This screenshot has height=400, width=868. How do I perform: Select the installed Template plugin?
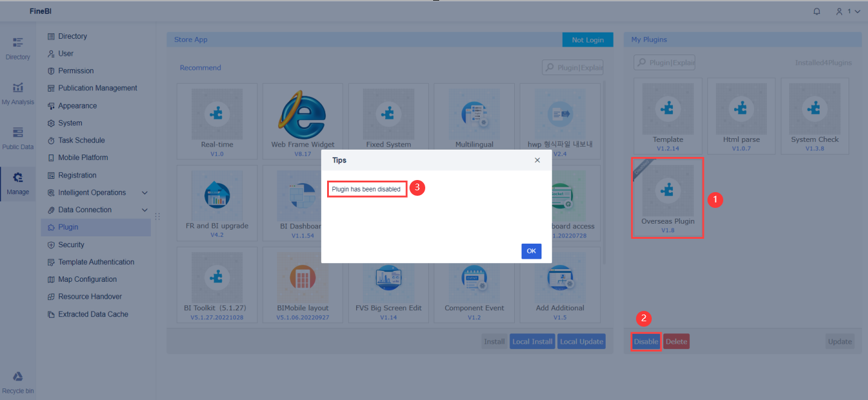coord(668,116)
